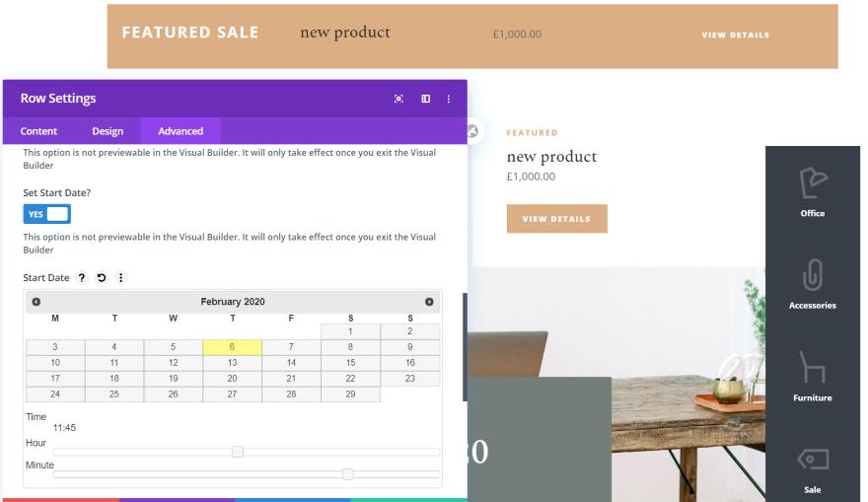
Task: Select the highlighted date 6 in the calendar
Action: tap(232, 347)
